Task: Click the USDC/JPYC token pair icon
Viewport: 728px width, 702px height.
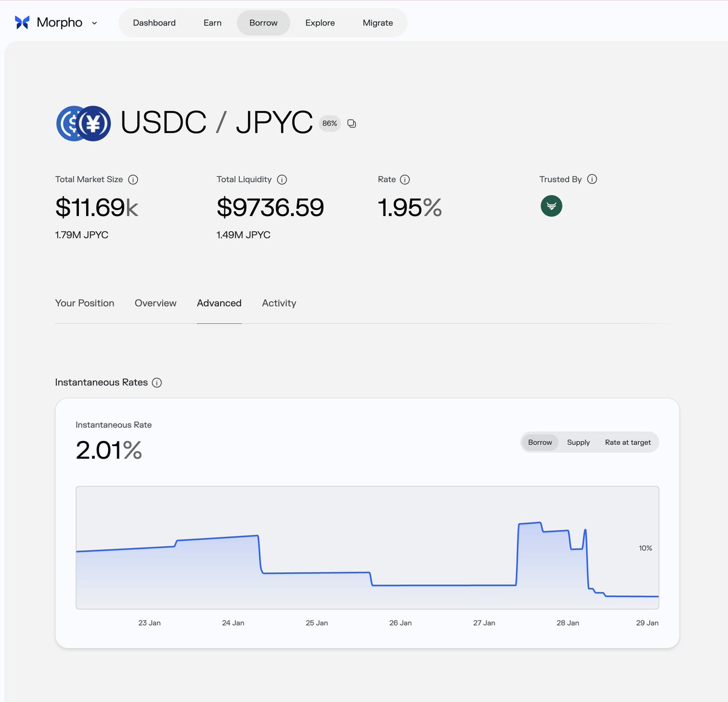Action: pyautogui.click(x=84, y=123)
